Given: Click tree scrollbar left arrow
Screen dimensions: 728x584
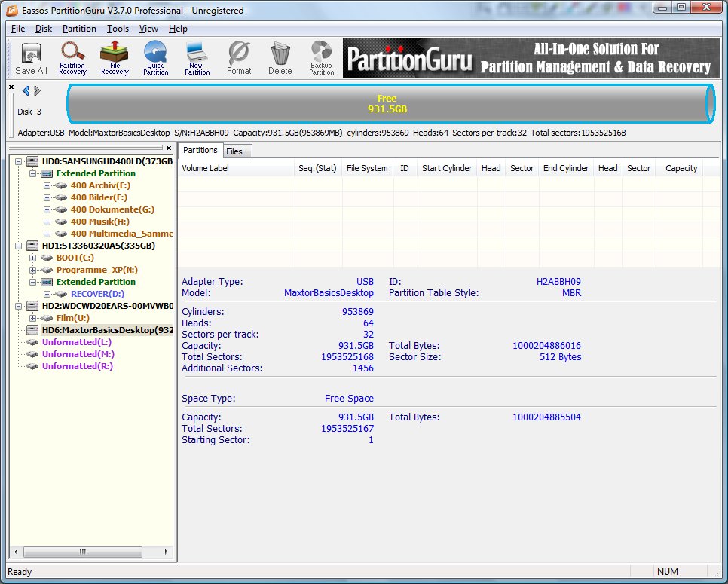Looking at the screenshot, I should coord(16,552).
